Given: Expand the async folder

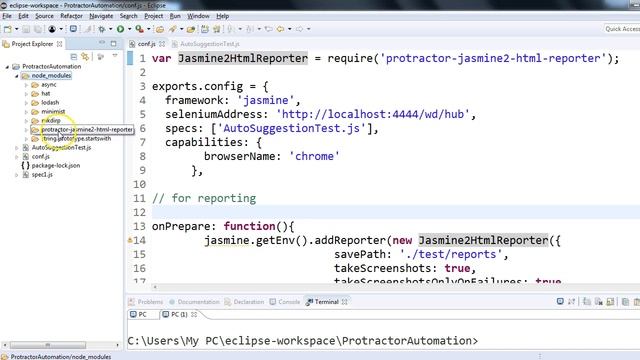Looking at the screenshot, I should tap(26, 85).
